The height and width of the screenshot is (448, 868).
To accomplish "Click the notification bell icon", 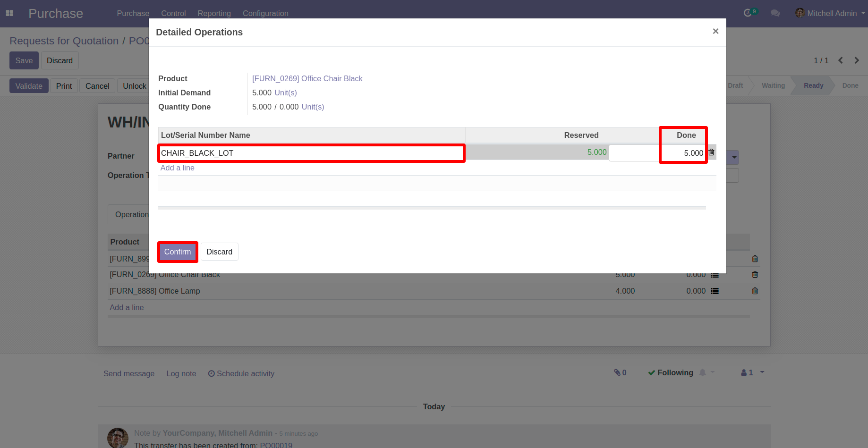I will tap(703, 372).
